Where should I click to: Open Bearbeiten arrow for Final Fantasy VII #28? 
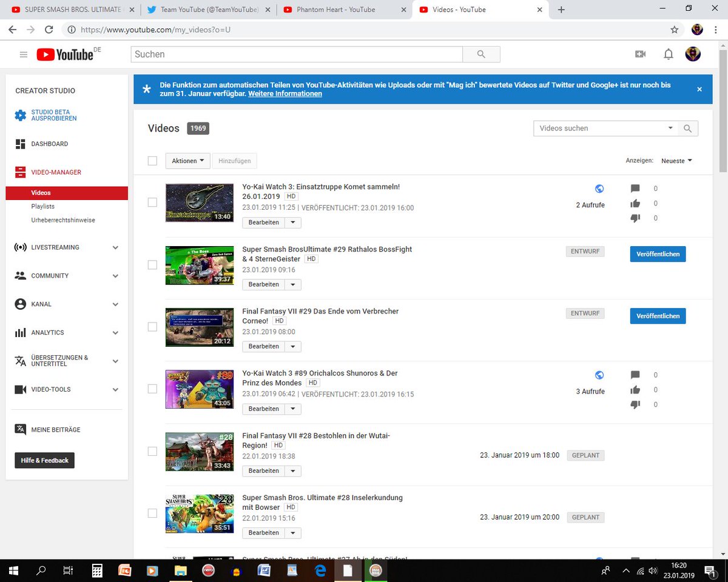pyautogui.click(x=293, y=471)
